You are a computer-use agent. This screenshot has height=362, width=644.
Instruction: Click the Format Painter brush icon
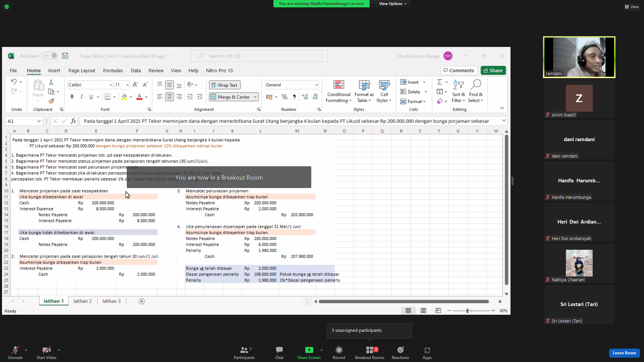tap(51, 101)
